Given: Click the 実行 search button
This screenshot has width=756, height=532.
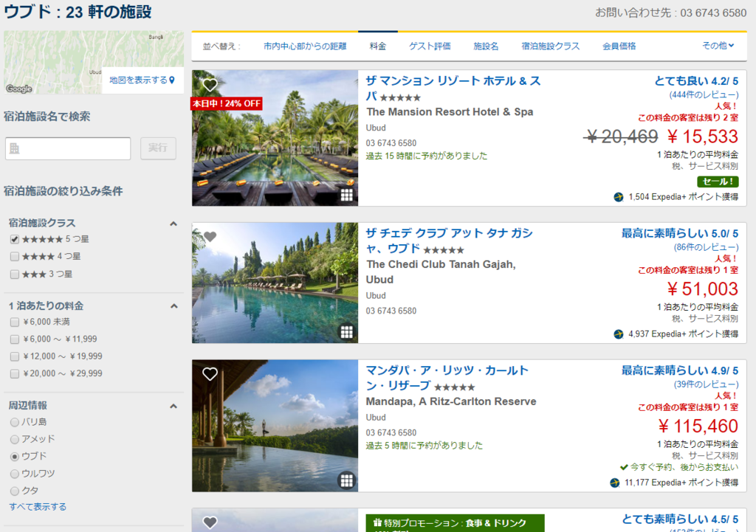Looking at the screenshot, I should click(158, 148).
